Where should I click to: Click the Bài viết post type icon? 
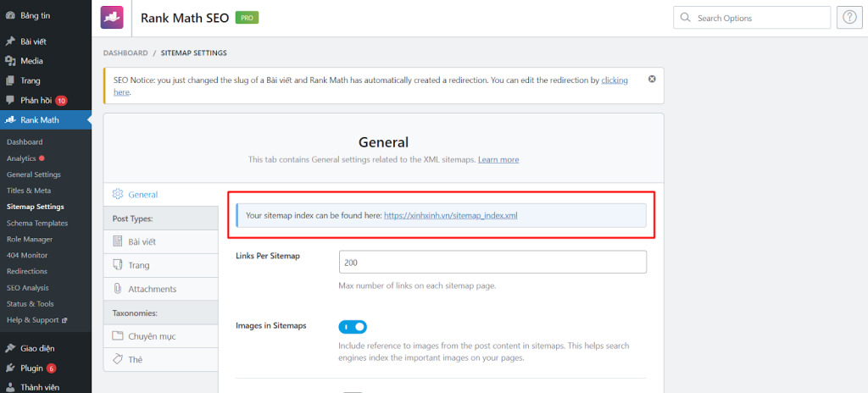pos(117,241)
